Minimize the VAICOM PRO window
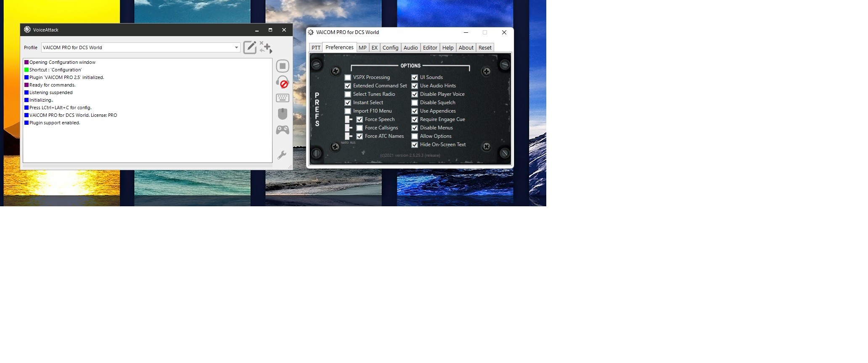Viewport: 868px width, 363px height. click(466, 32)
